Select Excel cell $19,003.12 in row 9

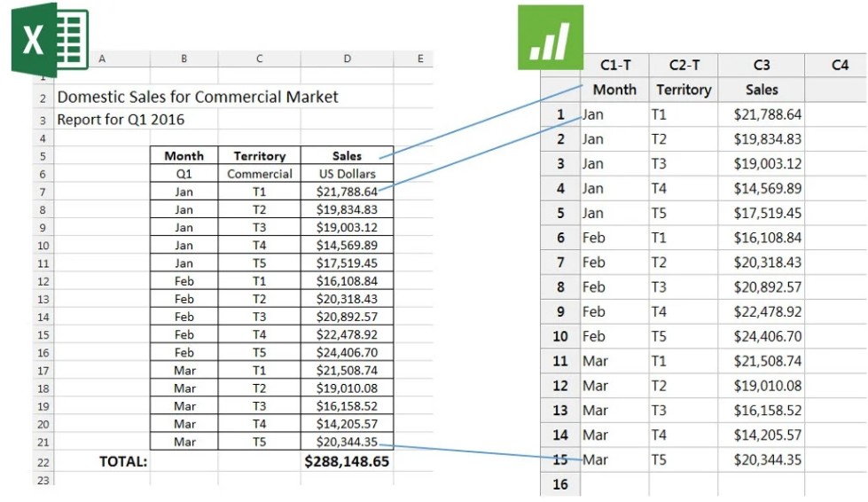tap(347, 227)
